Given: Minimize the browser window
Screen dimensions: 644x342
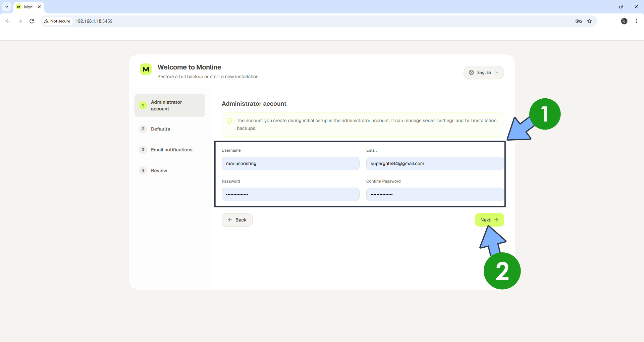Looking at the screenshot, I should coord(605,7).
